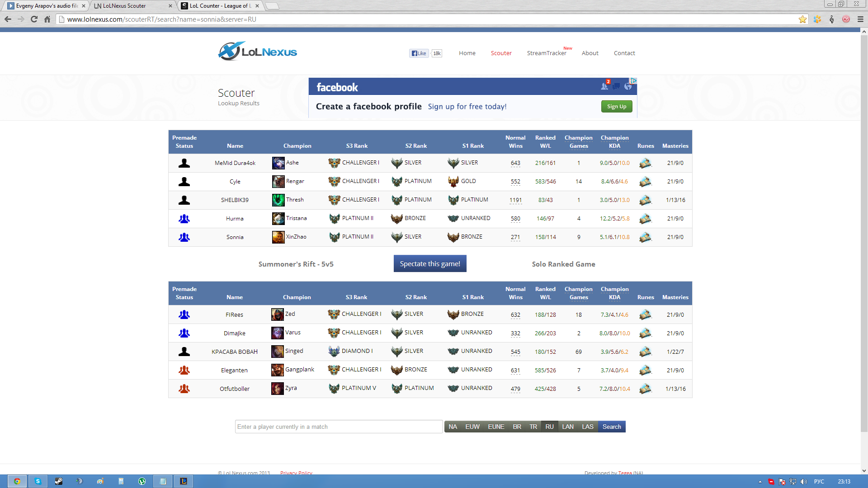Click the Tristana champion portrait
The height and width of the screenshot is (488, 868).
(278, 219)
